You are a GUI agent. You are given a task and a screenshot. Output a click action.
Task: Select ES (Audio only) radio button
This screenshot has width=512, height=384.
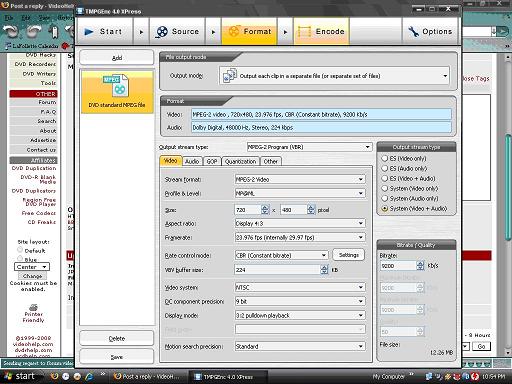tap(385, 168)
